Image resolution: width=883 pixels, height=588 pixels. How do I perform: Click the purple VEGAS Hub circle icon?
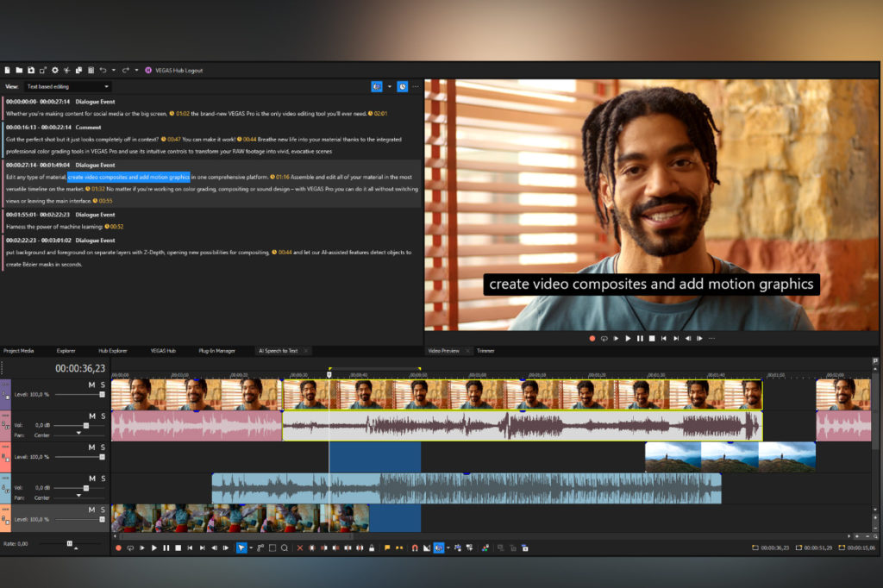click(148, 71)
